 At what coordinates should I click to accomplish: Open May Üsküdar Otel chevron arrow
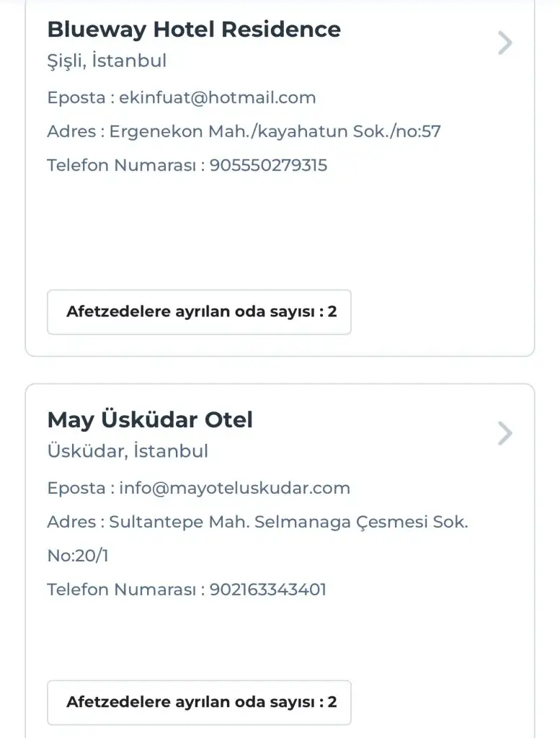(x=505, y=434)
